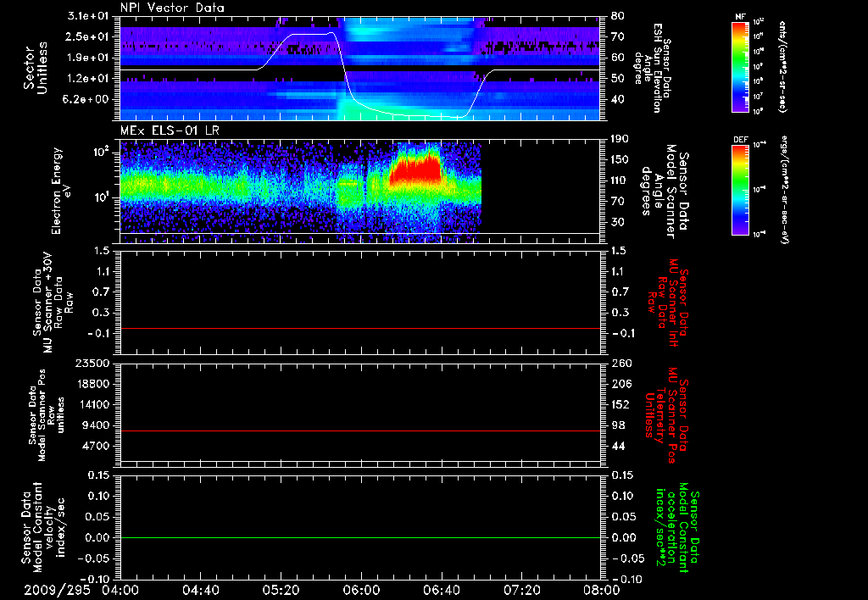Click the 152 telemetry tick label
Image resolution: width=868 pixels, height=600 pixels.
point(620,404)
